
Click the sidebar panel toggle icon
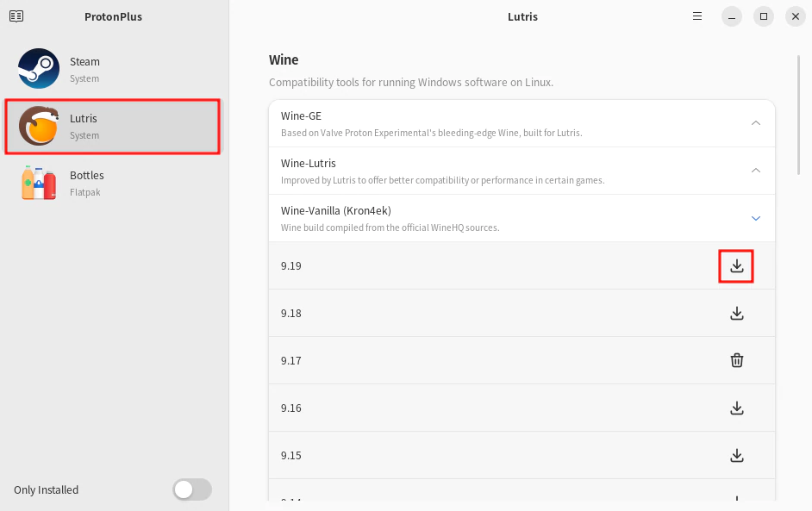(16, 16)
